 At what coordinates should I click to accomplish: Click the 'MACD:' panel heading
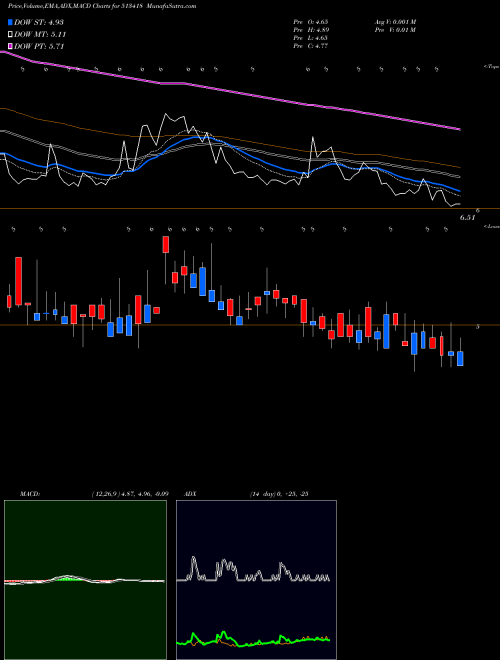click(x=29, y=494)
